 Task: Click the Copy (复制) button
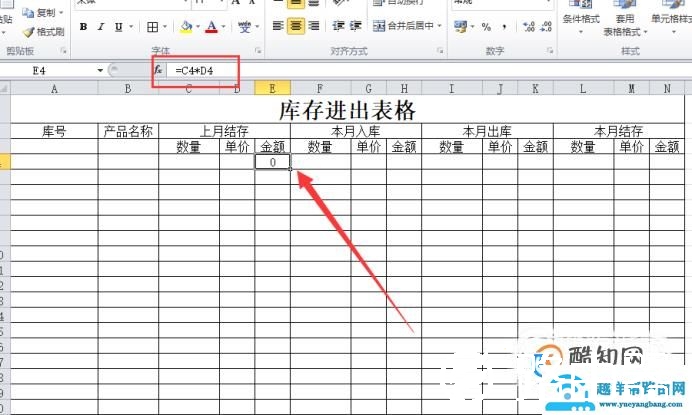39,13
